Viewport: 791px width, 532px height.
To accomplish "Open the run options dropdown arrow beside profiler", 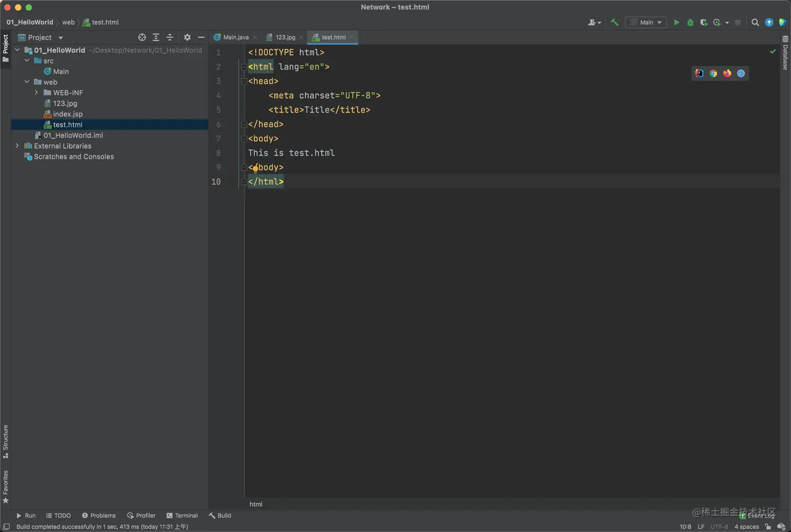I will (x=727, y=23).
